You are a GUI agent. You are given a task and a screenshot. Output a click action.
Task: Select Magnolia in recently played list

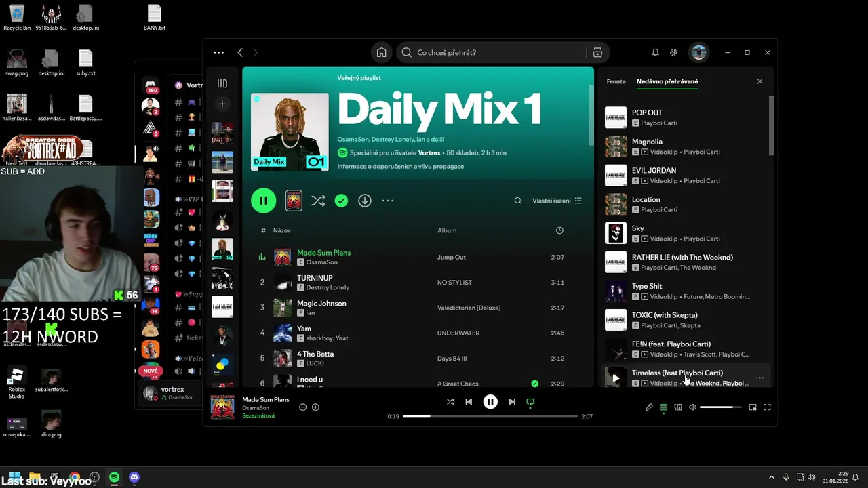point(686,146)
